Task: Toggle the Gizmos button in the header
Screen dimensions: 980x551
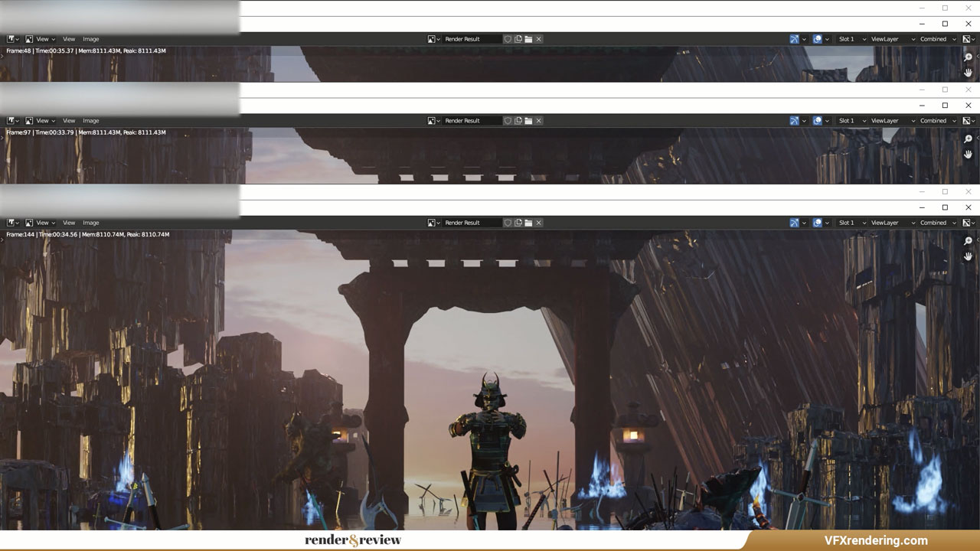Action: 793,223
